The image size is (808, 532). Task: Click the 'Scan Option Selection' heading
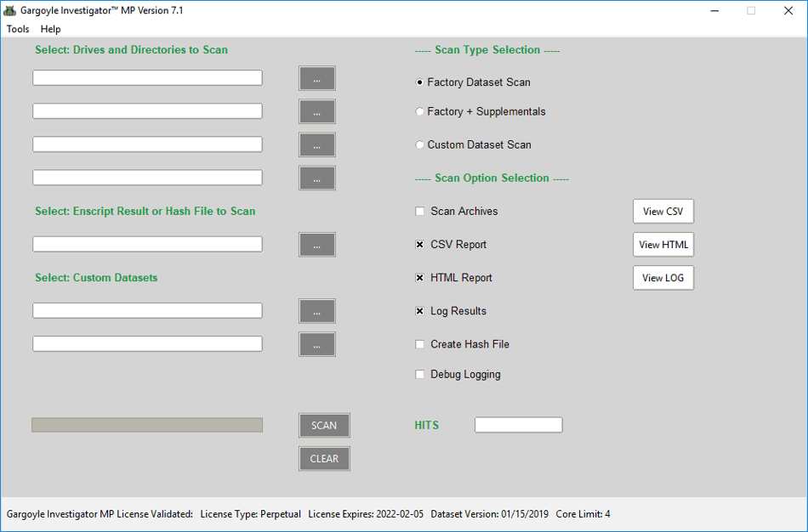[x=492, y=178]
